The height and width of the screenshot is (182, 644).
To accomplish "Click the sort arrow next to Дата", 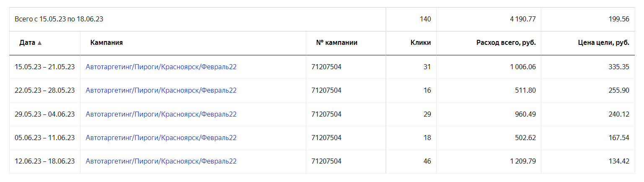I will (x=40, y=43).
